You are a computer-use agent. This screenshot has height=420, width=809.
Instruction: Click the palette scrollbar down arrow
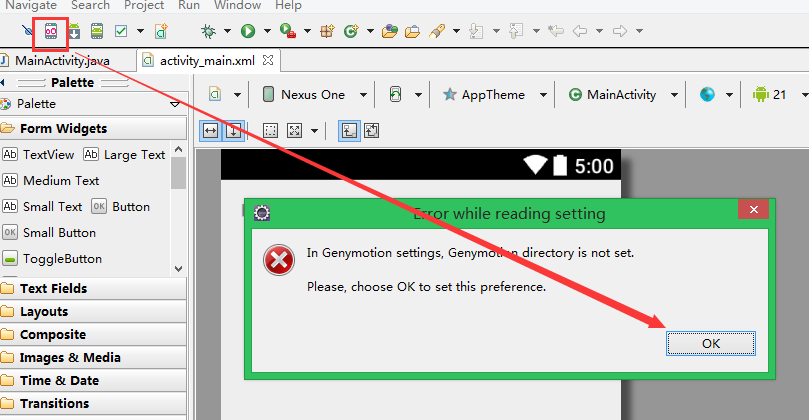click(x=179, y=269)
